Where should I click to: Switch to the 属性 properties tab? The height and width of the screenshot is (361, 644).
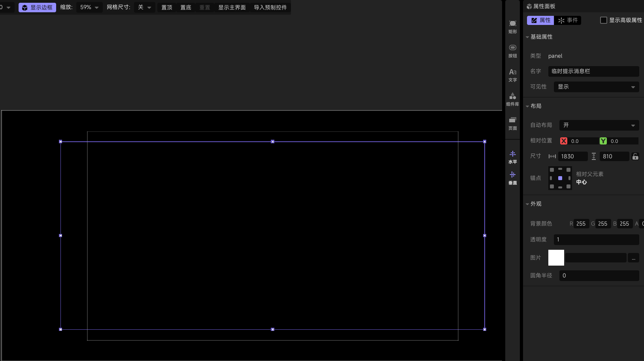tap(540, 20)
